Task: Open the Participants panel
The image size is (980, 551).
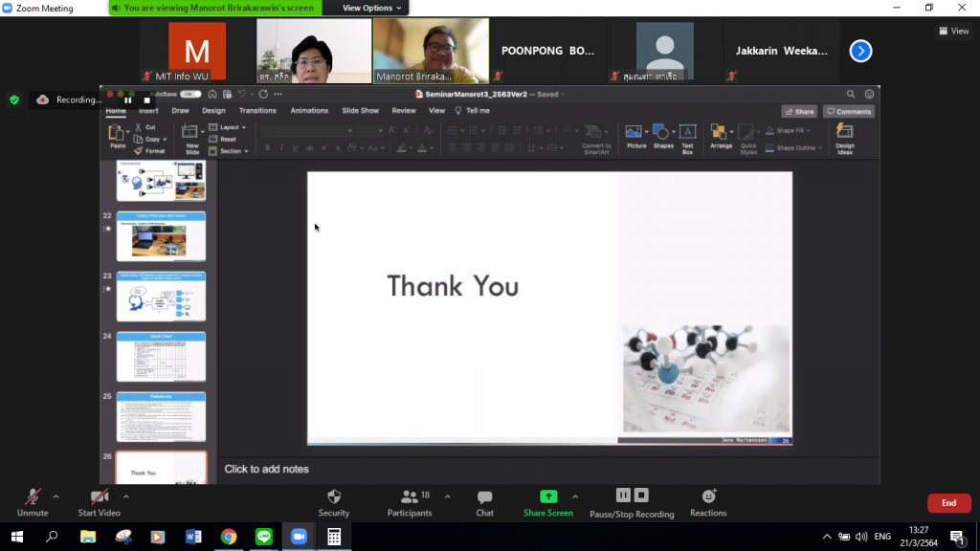Action: click(410, 502)
